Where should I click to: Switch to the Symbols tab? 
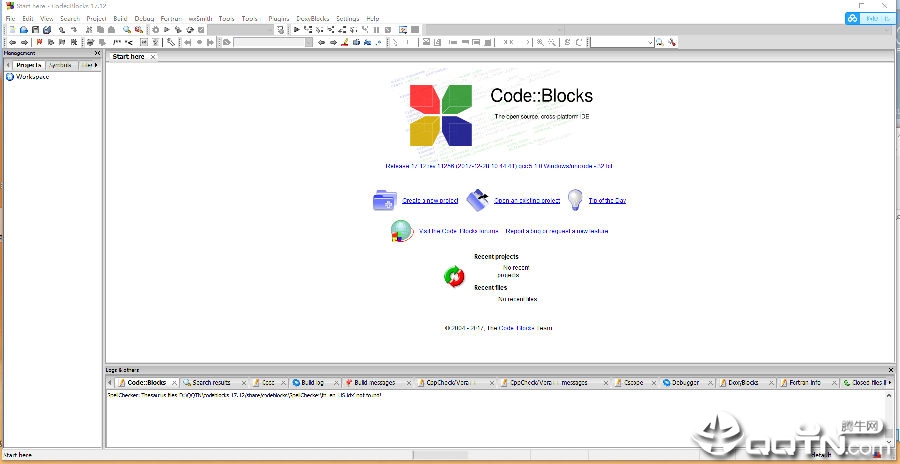coord(60,65)
